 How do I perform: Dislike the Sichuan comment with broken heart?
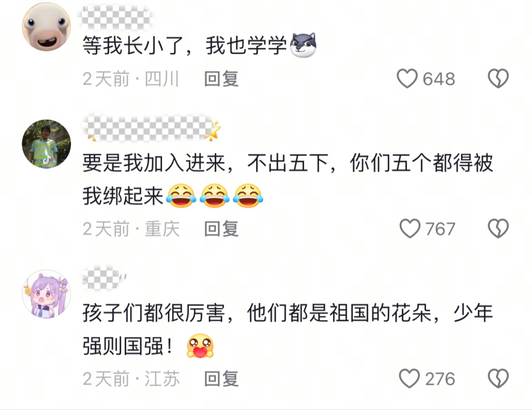[x=498, y=79]
